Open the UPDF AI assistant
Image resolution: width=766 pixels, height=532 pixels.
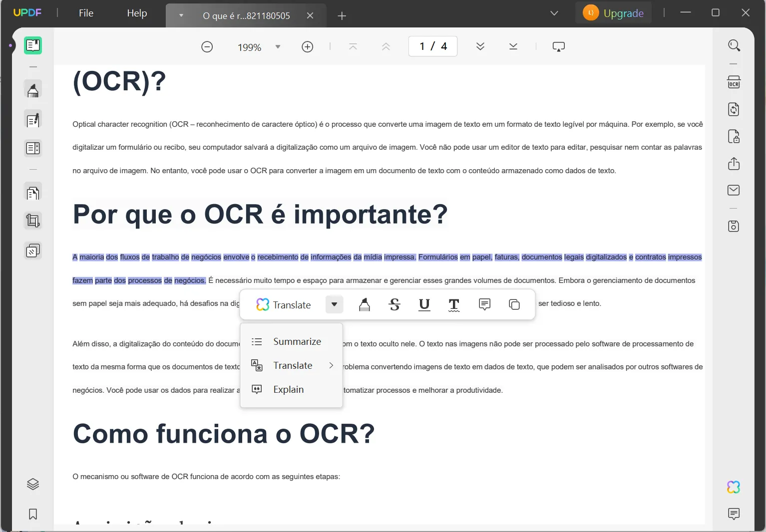click(x=734, y=487)
